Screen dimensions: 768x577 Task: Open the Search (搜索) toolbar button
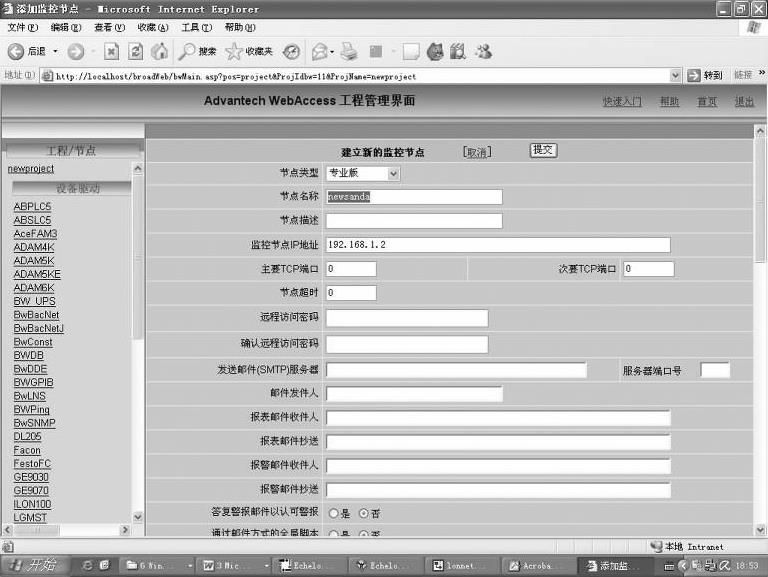pos(197,51)
